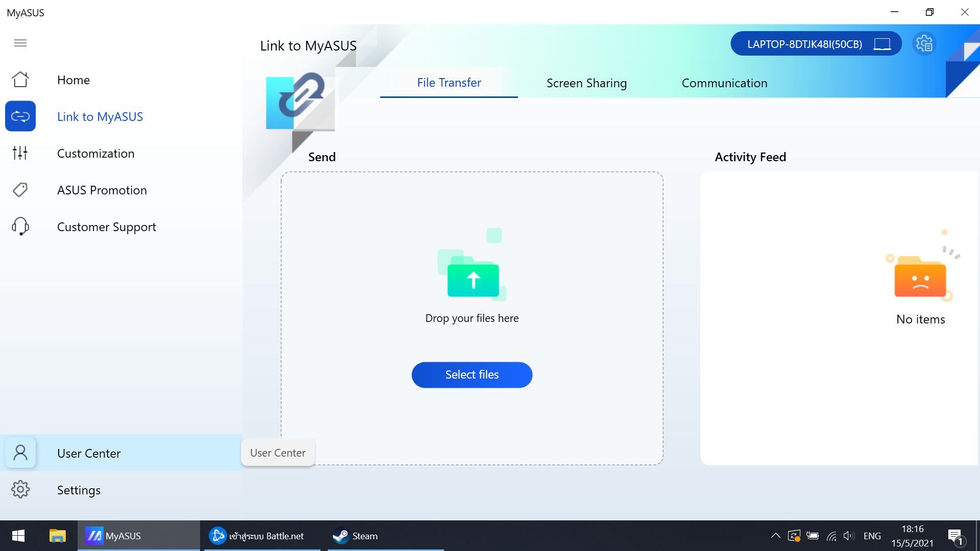Open Settings label in the sidebar
This screenshot has width=980, height=551.
(x=79, y=490)
